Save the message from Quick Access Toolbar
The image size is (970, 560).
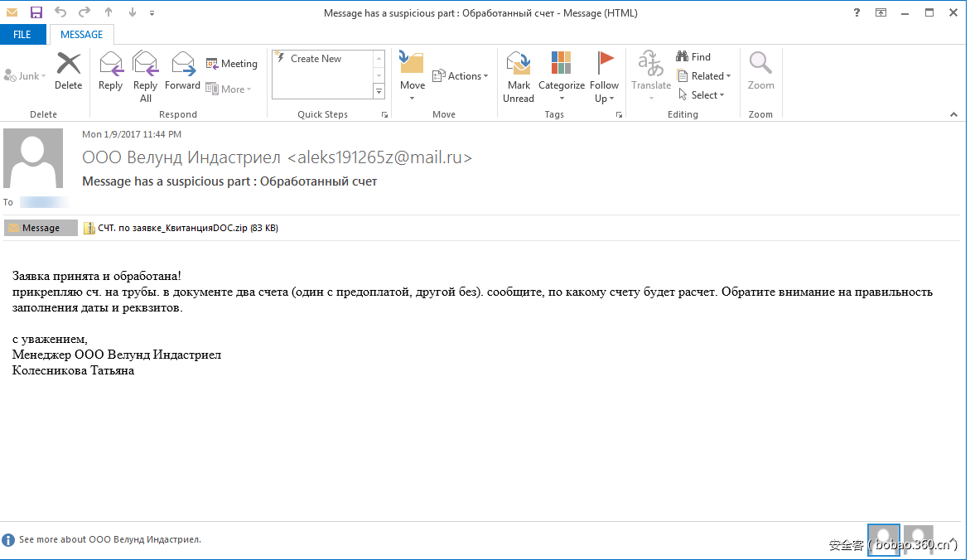pyautogui.click(x=34, y=12)
